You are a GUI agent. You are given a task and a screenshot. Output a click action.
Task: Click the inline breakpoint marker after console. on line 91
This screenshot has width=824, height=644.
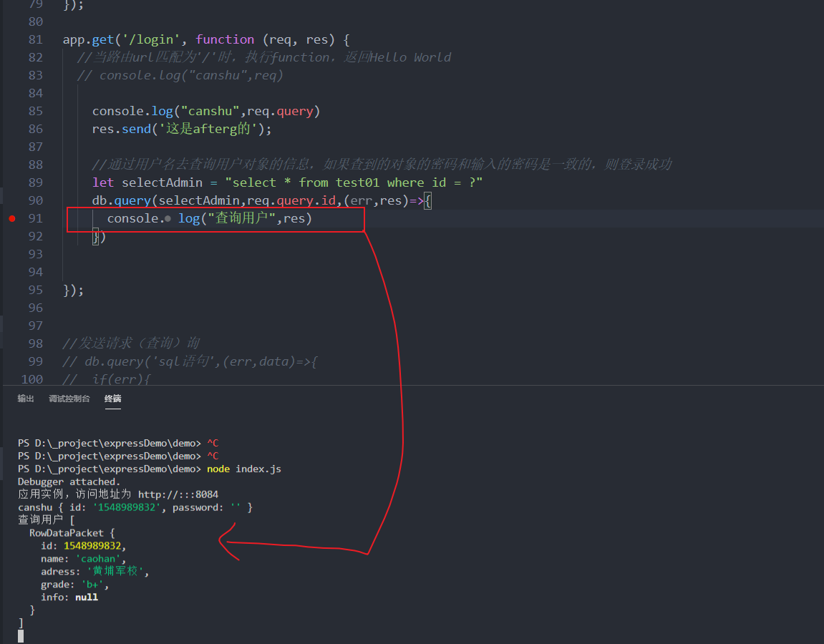pyautogui.click(x=168, y=218)
